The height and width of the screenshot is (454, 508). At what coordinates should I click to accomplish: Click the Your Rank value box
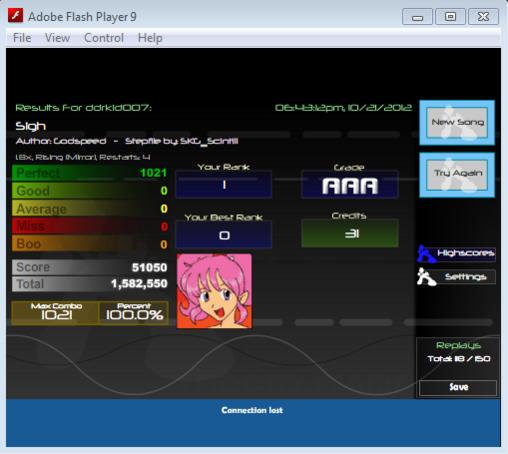[x=224, y=184]
